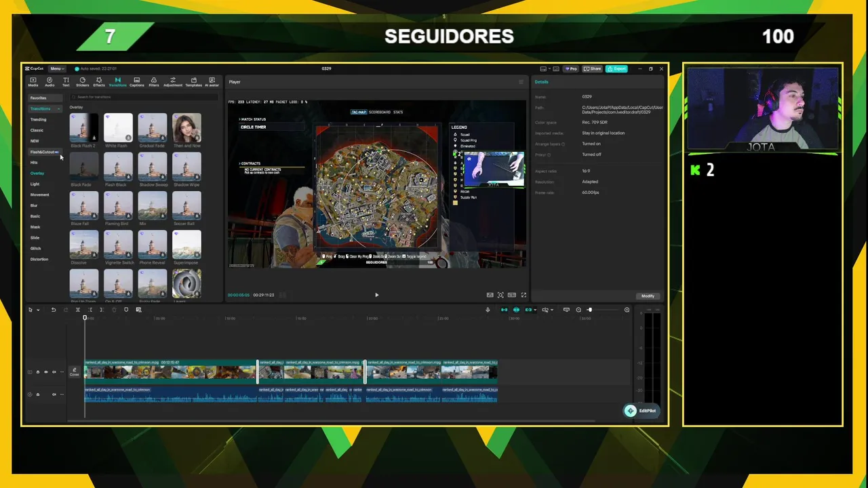Image resolution: width=868 pixels, height=488 pixels.
Task: Open the Adjustment panel tab
Action: (173, 81)
